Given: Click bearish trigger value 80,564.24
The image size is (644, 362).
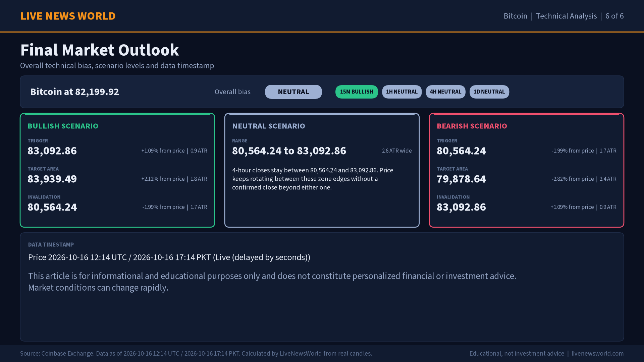Looking at the screenshot, I should (x=462, y=151).
